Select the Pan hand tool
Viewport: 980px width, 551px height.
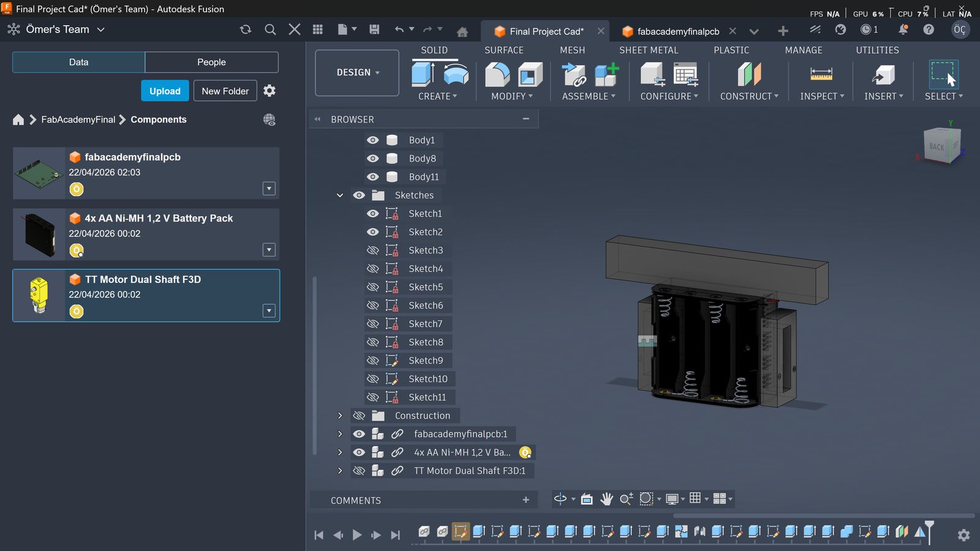tap(606, 499)
